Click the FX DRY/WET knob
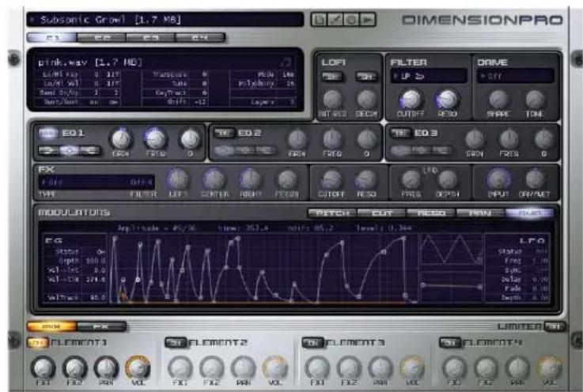The height and width of the screenshot is (392, 583). point(535,180)
